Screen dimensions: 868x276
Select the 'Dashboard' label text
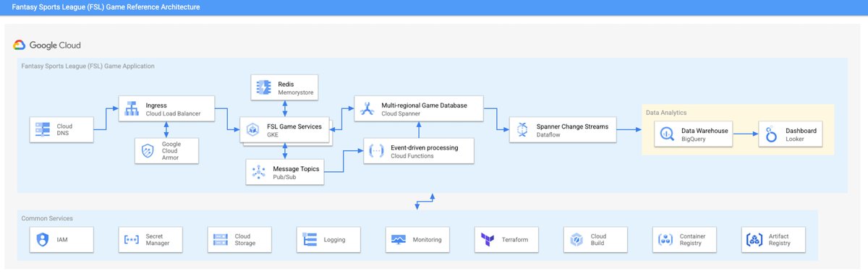pos(801,131)
